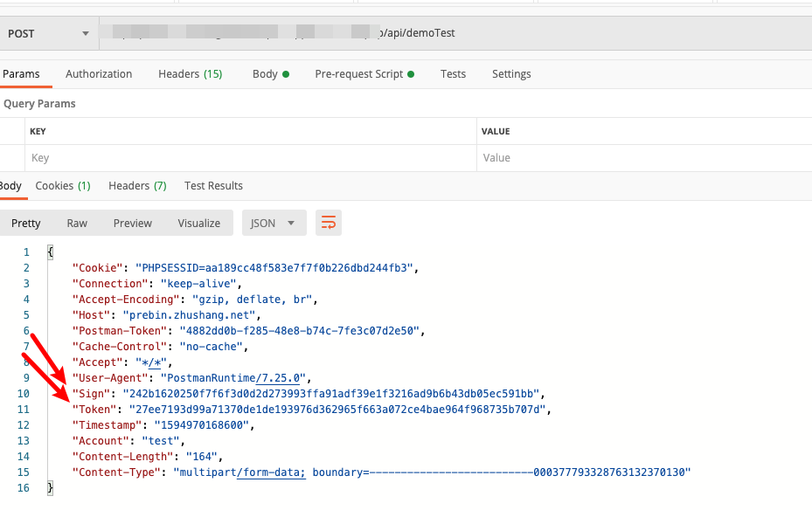Viewport: 812px width, 510px height.
Task: View the response Cookies (1) tab
Action: click(63, 186)
